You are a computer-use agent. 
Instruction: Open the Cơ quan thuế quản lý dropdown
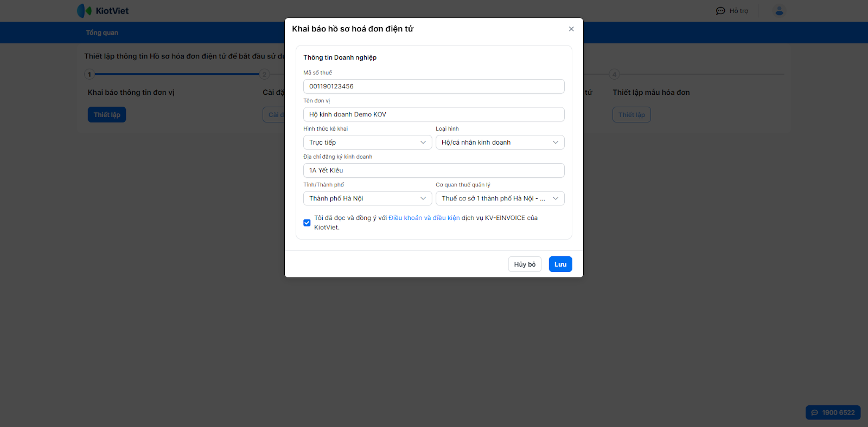500,198
